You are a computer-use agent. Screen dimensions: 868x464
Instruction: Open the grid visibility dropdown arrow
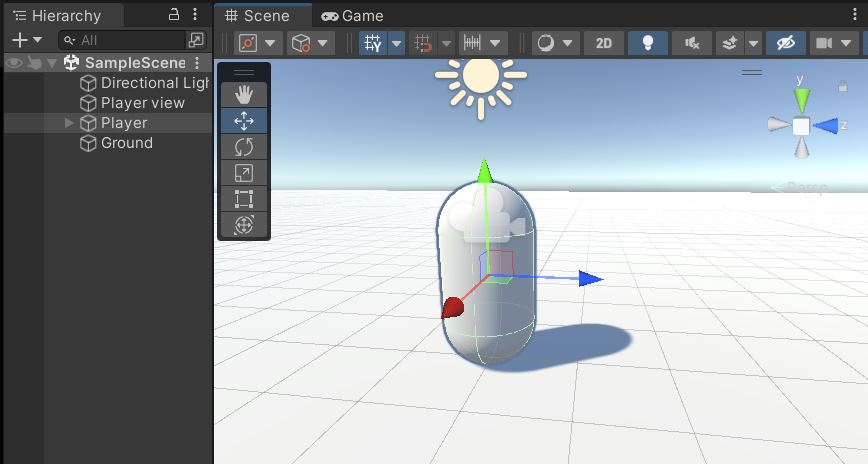point(396,43)
